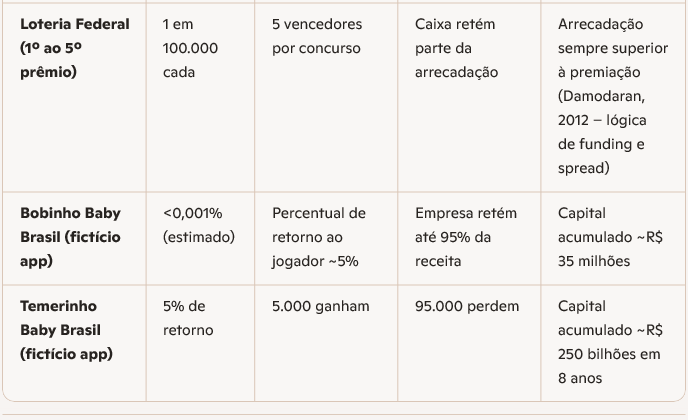Image resolution: width=688 pixels, height=420 pixels.
Task: Click the "5 vencedores por concurso" cell
Action: [x=317, y=36]
